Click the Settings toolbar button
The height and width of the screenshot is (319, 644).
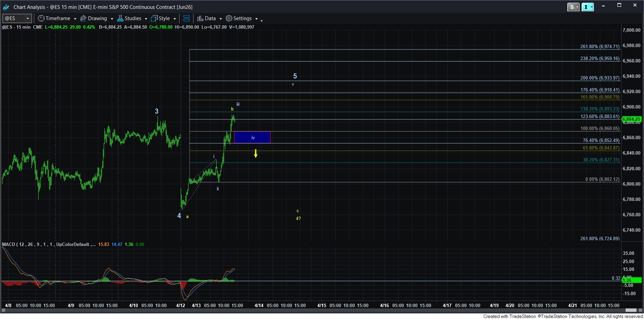point(242,18)
